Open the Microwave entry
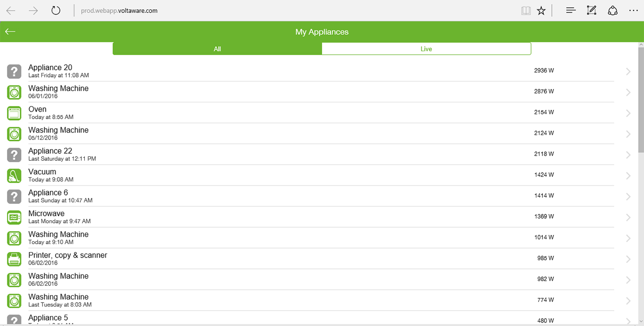 point(46,213)
